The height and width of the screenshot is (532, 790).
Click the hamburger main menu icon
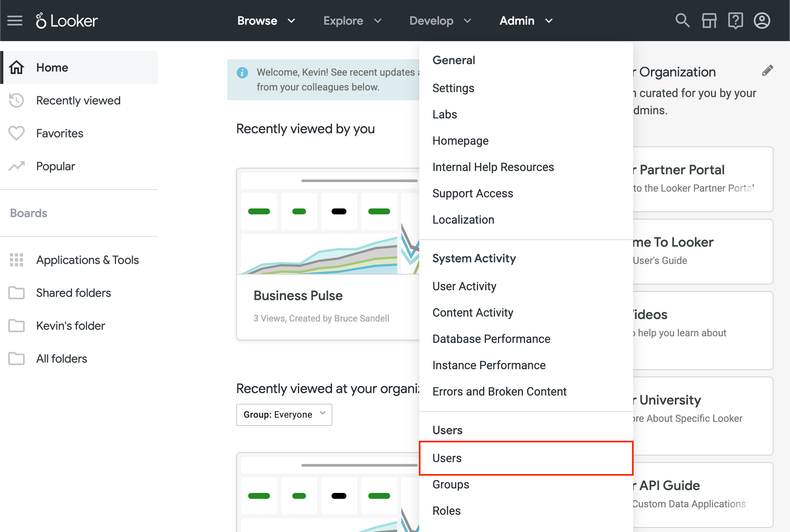pyautogui.click(x=15, y=21)
